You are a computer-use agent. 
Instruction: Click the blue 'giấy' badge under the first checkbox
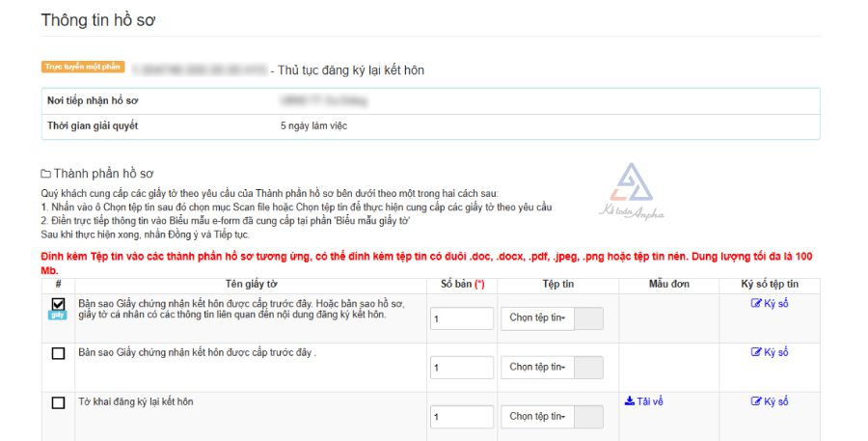pos(58,316)
